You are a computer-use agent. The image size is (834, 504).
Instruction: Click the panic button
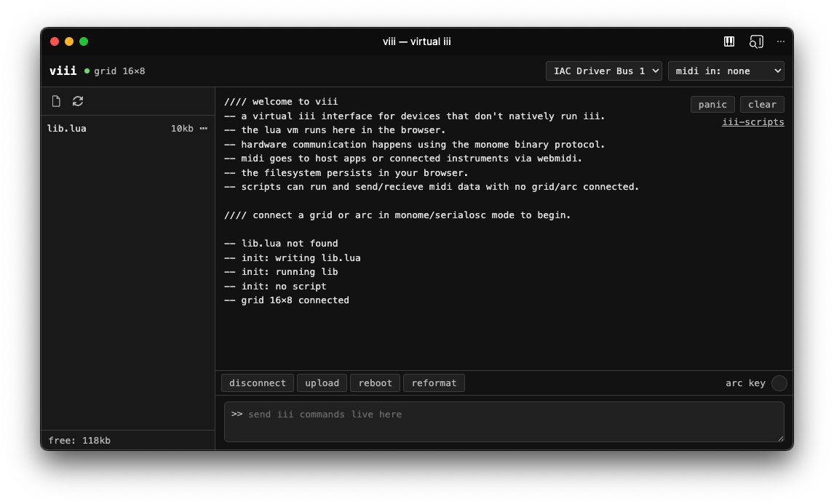712,104
